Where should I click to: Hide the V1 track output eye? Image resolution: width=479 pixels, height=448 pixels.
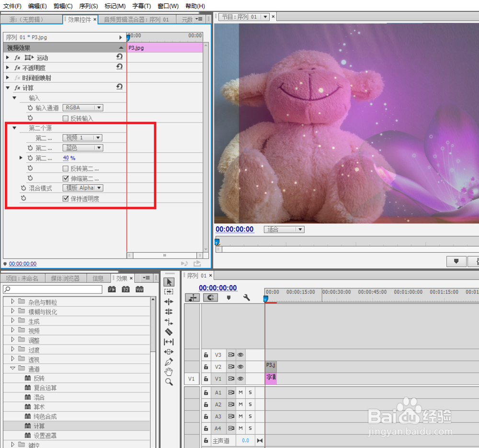[240, 379]
